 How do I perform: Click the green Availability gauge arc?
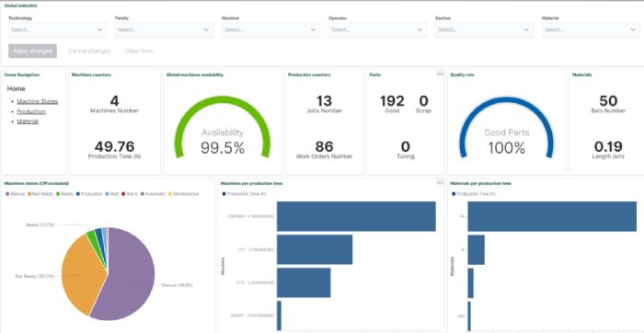(x=223, y=99)
